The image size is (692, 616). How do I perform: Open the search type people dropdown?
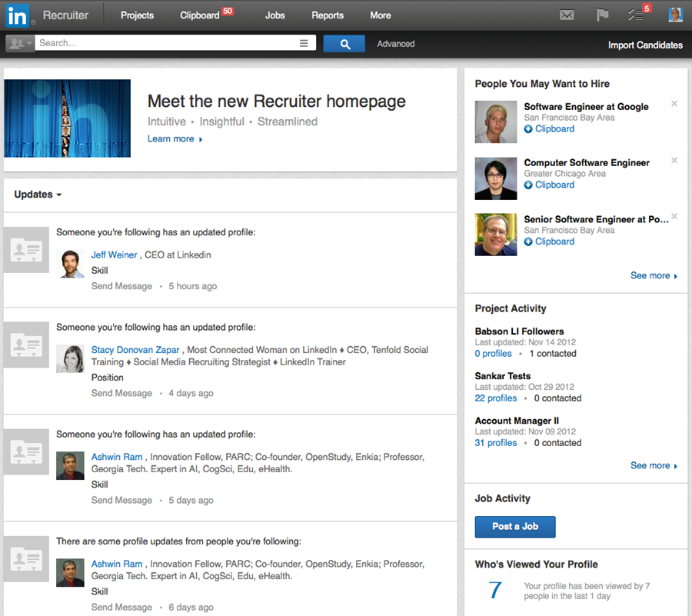pyautogui.click(x=19, y=44)
